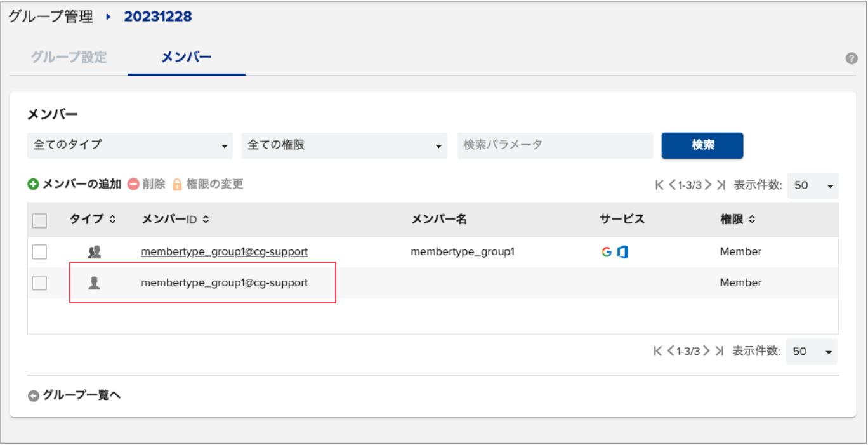Go to next page in top pagination

click(x=707, y=185)
